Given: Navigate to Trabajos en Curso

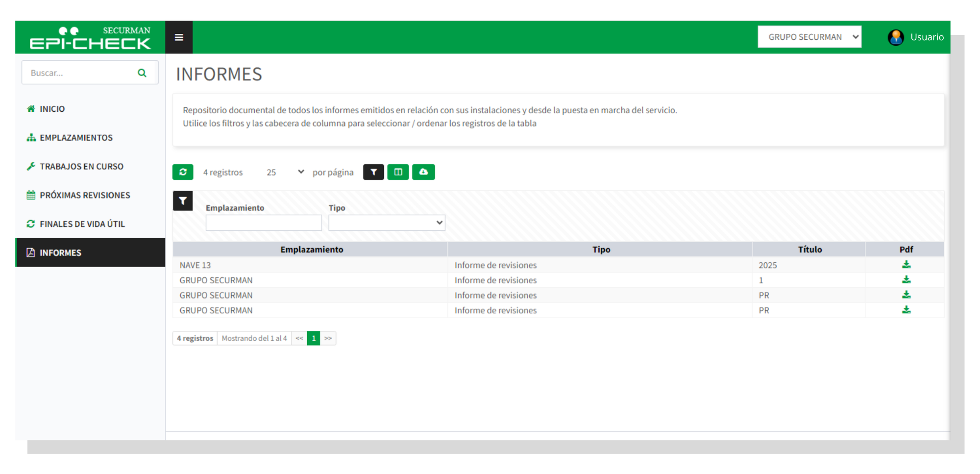Looking at the screenshot, I should [x=81, y=167].
